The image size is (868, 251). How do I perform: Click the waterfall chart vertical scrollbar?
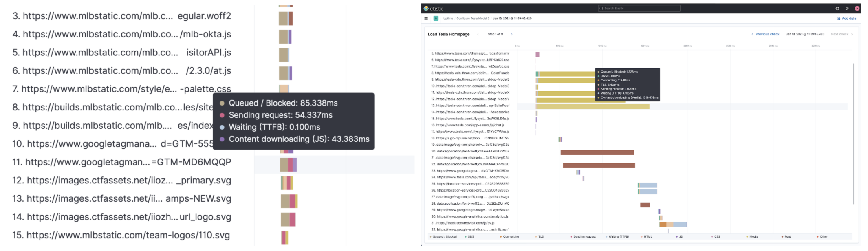coord(853,134)
